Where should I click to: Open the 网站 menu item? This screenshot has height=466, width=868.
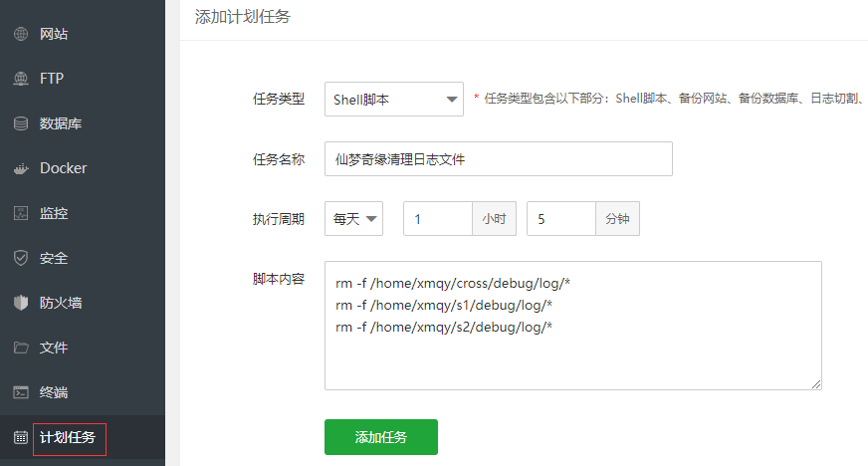54,34
